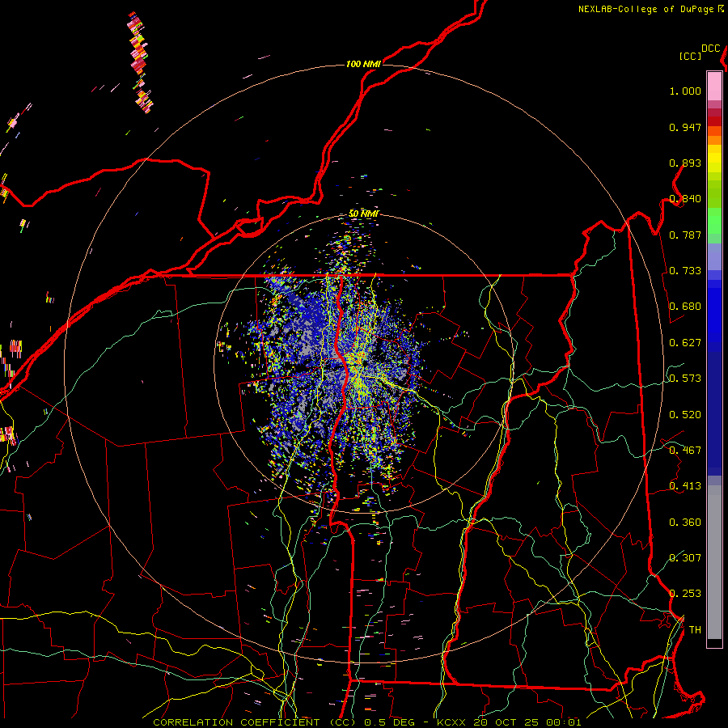Click the 0.787 scale value

coord(685,235)
